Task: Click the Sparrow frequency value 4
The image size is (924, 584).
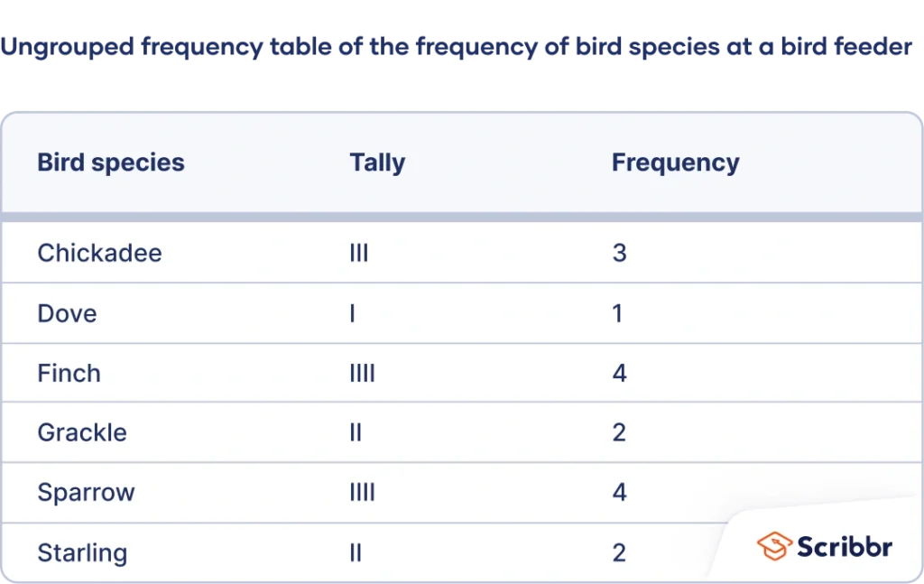Action: click(x=619, y=493)
